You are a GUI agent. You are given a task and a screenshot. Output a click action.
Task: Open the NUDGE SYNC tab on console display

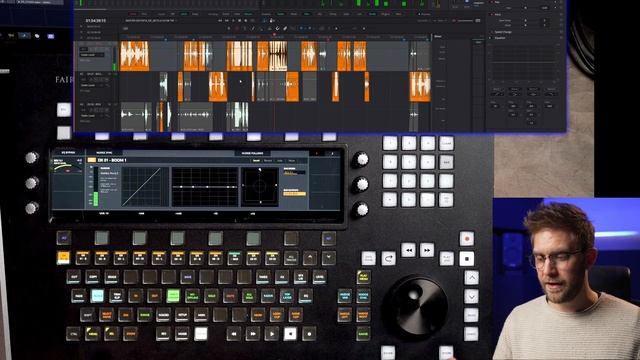tap(104, 153)
